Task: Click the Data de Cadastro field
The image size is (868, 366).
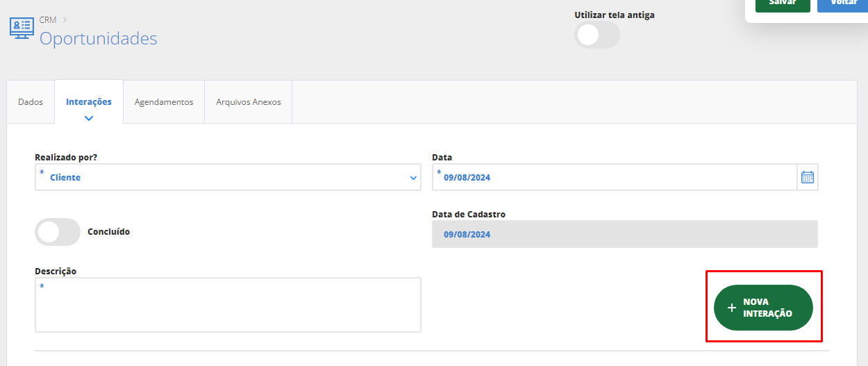Action: coord(625,234)
